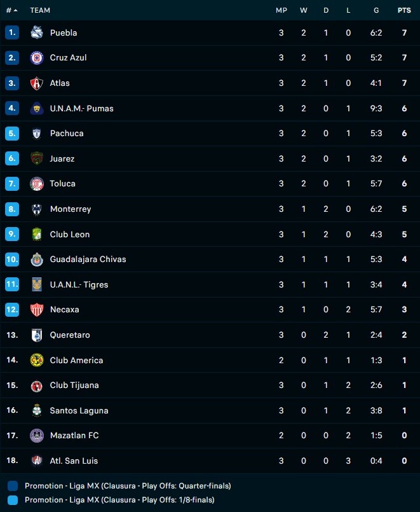Click the Atlas team crest
Image resolution: width=420 pixels, height=512 pixels.
tap(36, 83)
